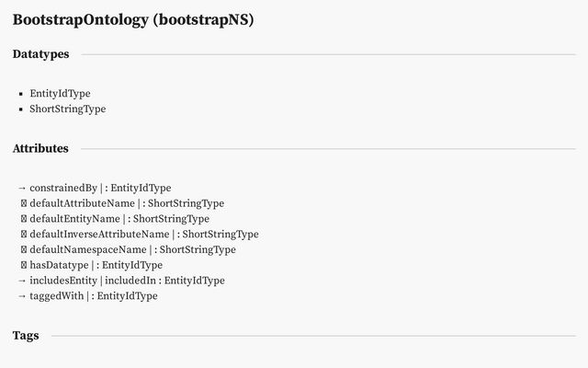Select ShortStringType in the Datatypes list
This screenshot has width=588, height=368.
coord(67,109)
